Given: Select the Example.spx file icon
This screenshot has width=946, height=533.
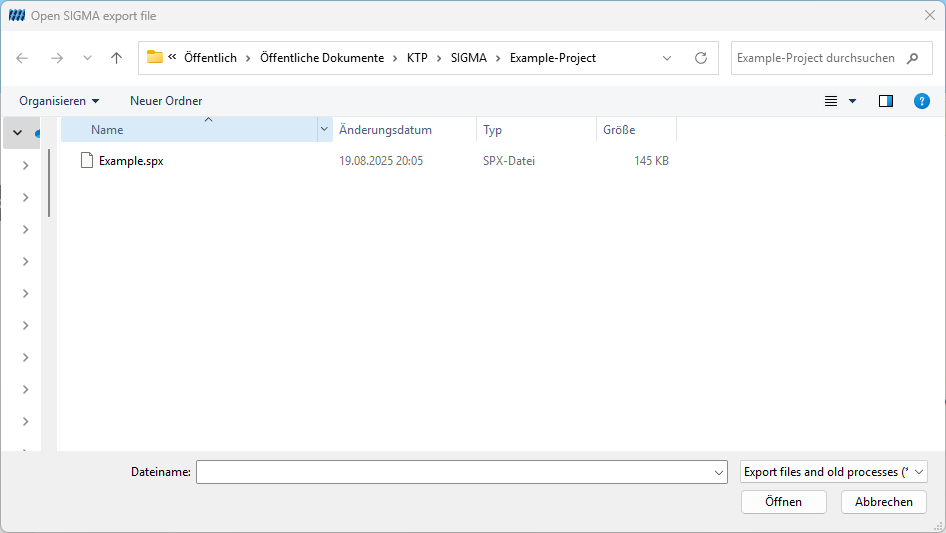Looking at the screenshot, I should click(x=87, y=161).
